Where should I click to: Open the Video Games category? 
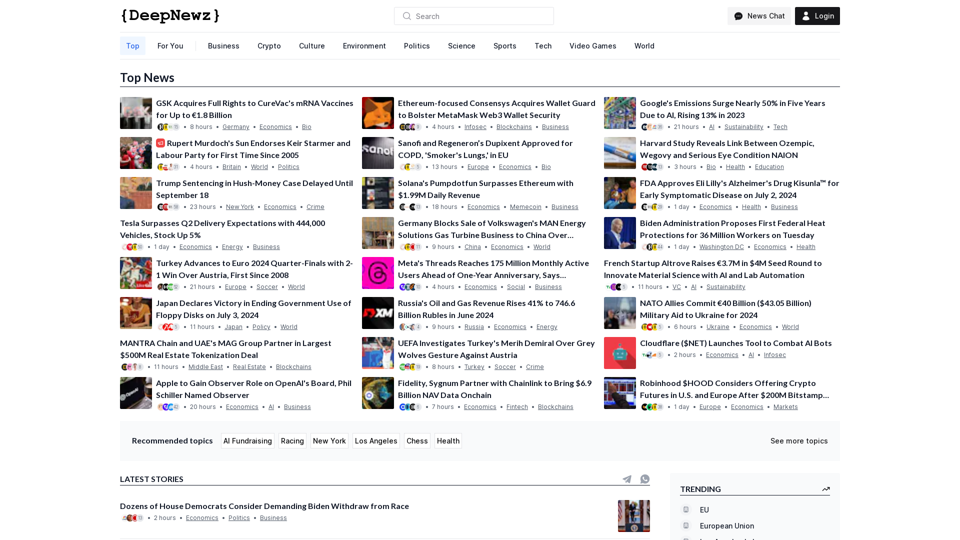[593, 46]
